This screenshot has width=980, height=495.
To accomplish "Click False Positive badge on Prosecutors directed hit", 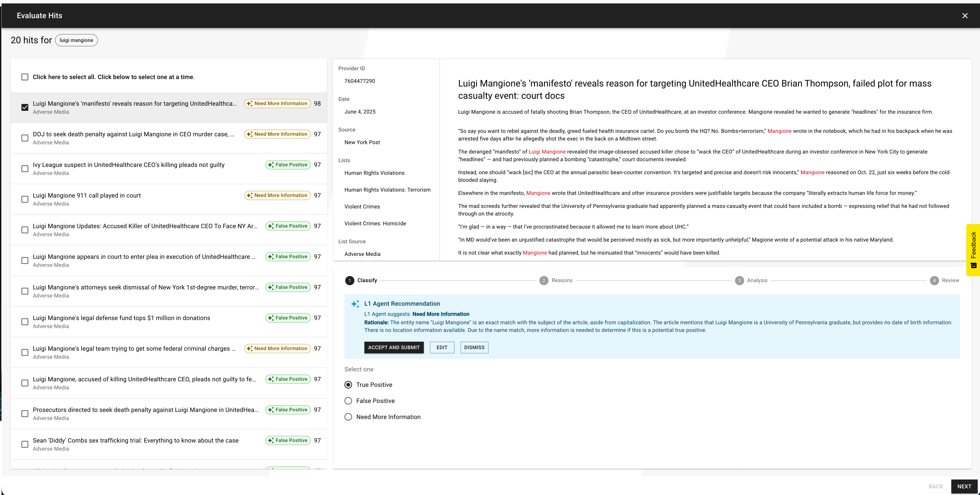I will 288,410.
